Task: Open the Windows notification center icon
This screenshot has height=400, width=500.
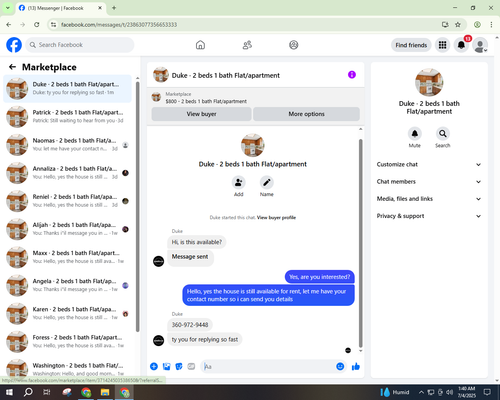Action: [x=487, y=392]
